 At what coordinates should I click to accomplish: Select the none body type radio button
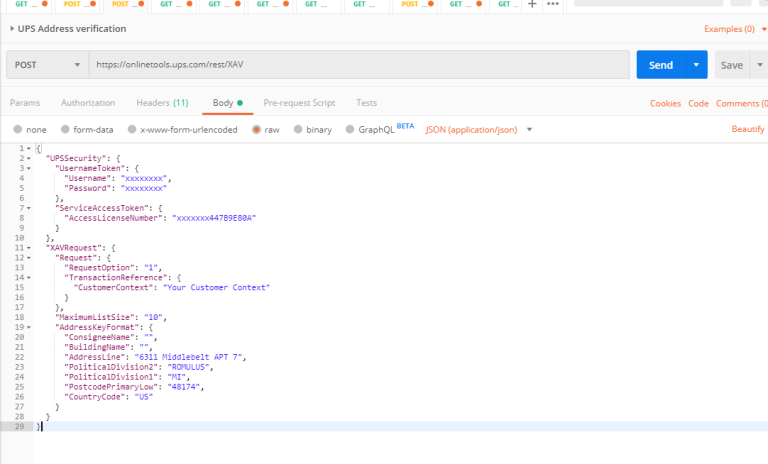click(x=18, y=130)
